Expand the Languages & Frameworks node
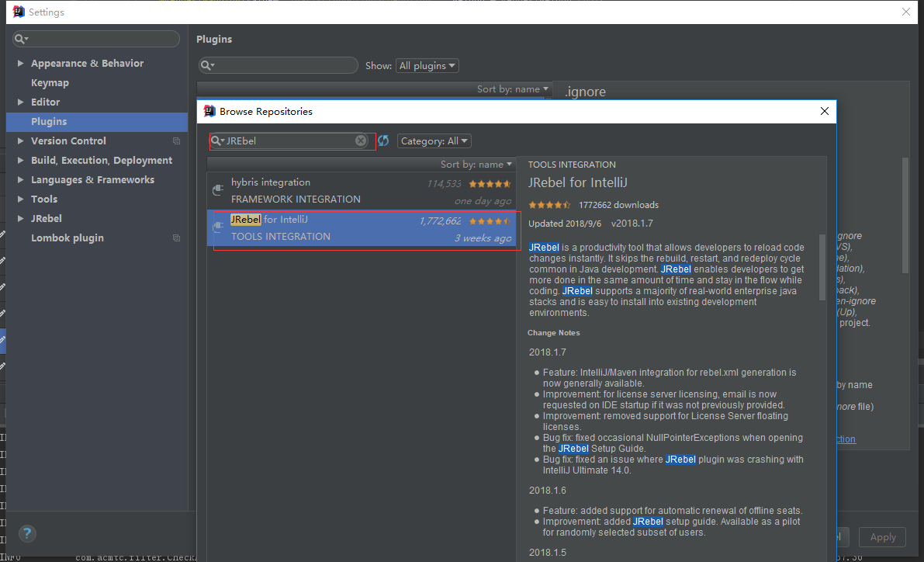This screenshot has width=924, height=562. (x=20, y=180)
